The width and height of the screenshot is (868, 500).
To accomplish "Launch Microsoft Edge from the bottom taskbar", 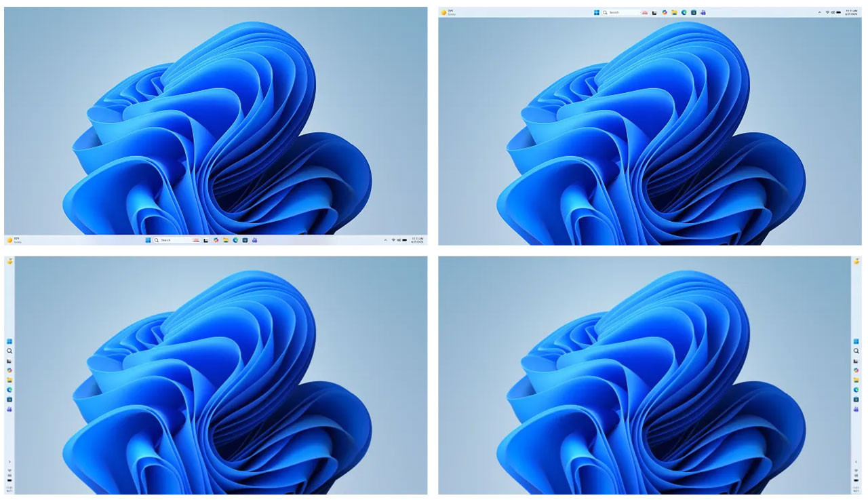I will tap(235, 240).
